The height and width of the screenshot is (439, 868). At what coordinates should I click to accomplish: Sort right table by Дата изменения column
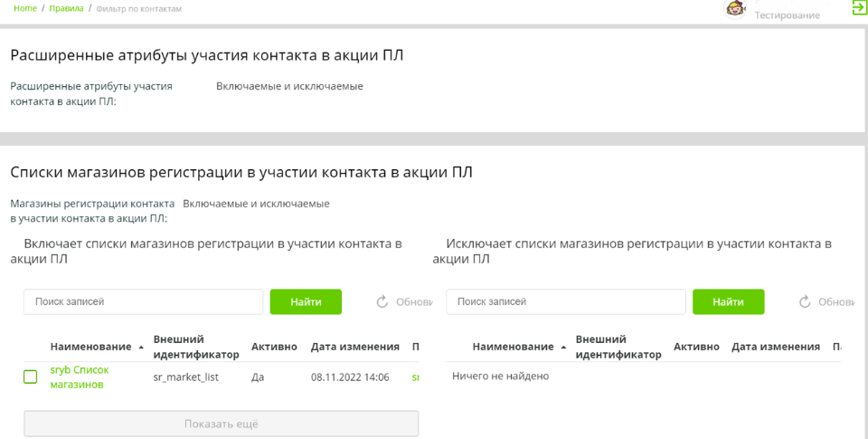775,347
